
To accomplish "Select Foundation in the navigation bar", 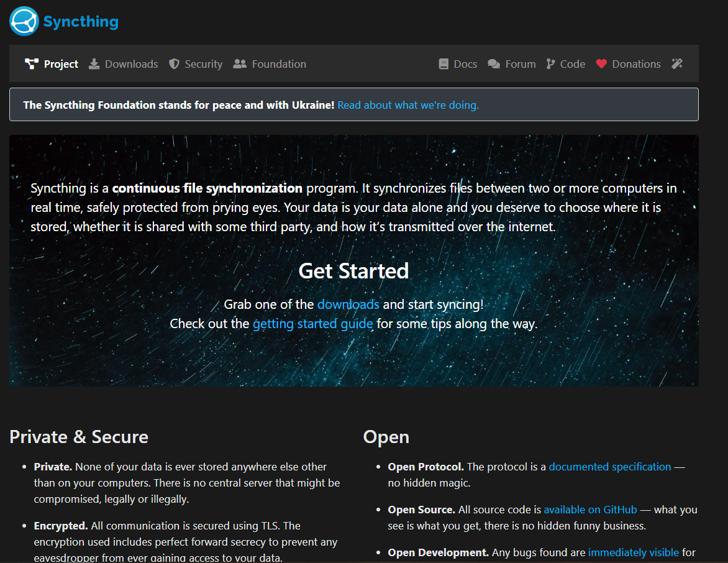I will tap(278, 63).
